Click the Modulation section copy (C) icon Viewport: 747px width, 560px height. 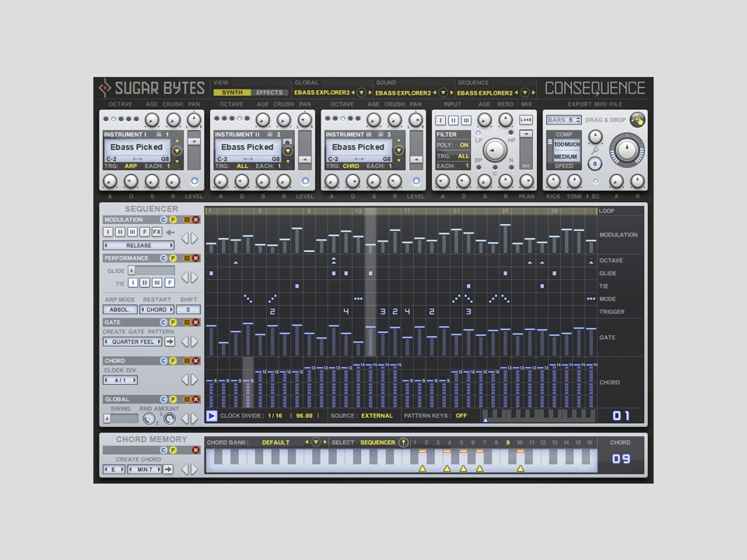click(x=163, y=219)
